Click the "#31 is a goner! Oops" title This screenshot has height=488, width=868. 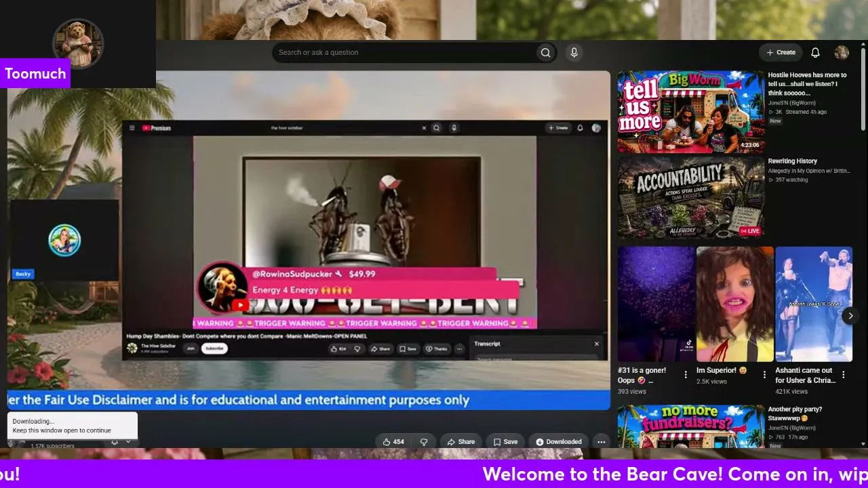click(x=643, y=375)
